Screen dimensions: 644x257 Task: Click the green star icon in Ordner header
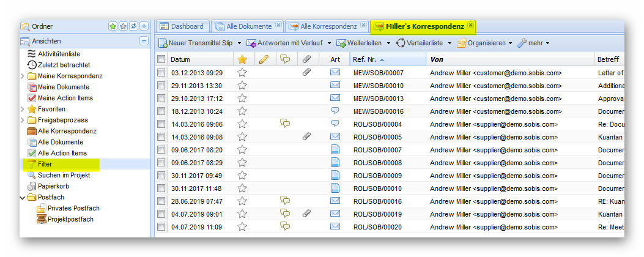[x=113, y=26]
